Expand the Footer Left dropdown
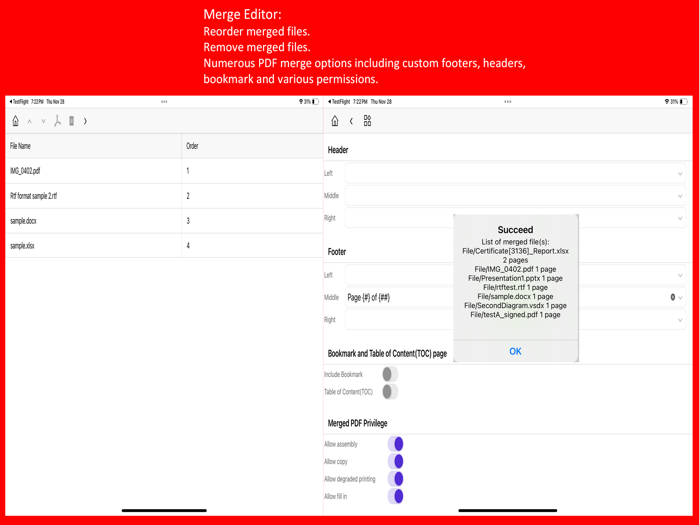The image size is (700, 525). coord(680,275)
